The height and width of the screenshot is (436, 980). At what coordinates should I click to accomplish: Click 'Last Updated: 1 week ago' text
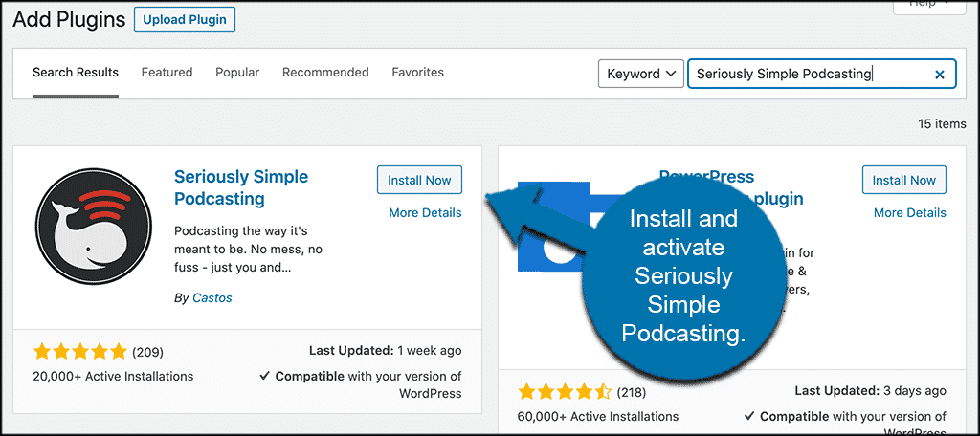[386, 350]
